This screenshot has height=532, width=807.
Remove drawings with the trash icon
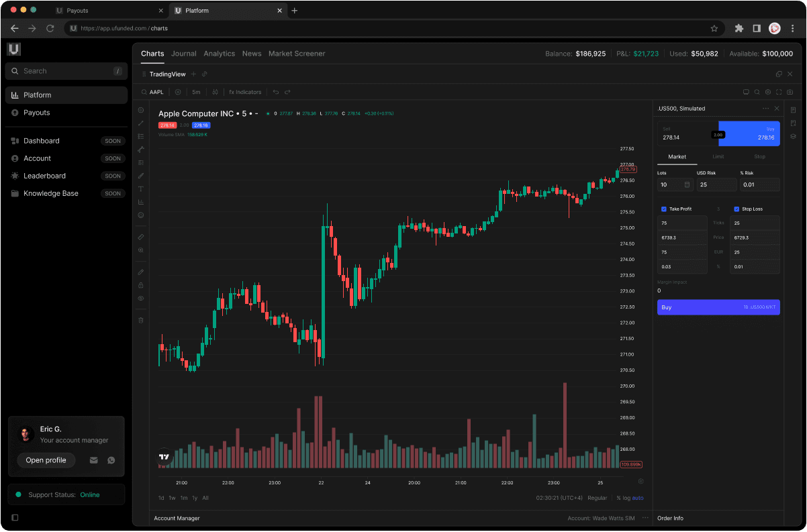pyautogui.click(x=141, y=320)
